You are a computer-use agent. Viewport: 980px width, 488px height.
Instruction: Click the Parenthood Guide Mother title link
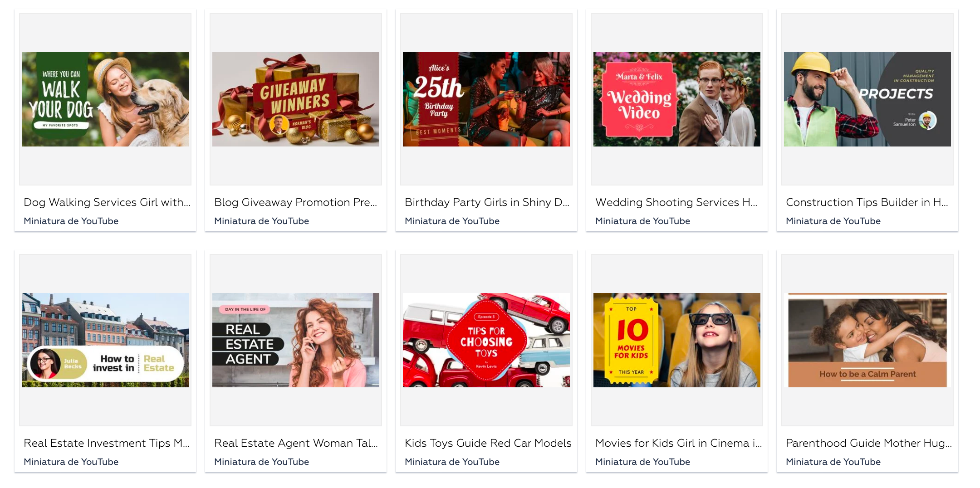tap(869, 443)
